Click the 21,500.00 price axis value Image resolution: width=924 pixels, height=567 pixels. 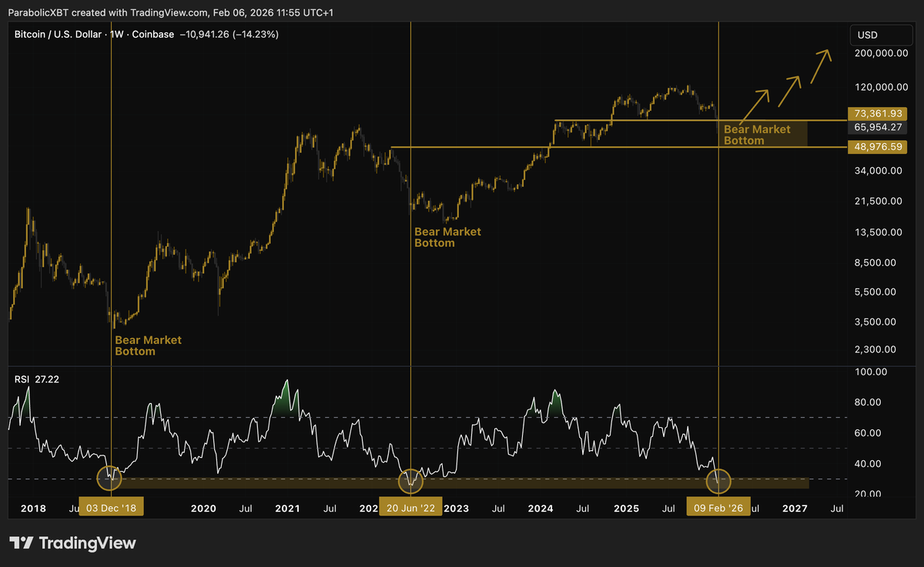(879, 201)
